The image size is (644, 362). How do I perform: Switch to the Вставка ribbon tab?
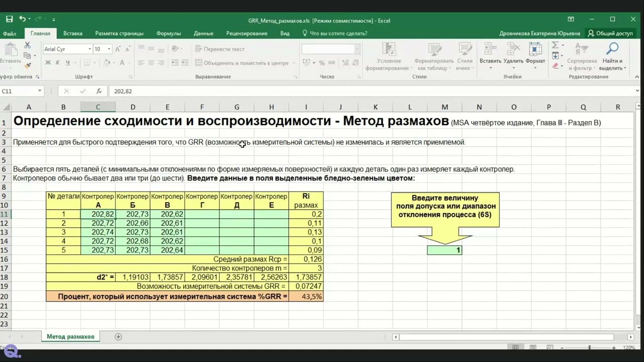(73, 34)
